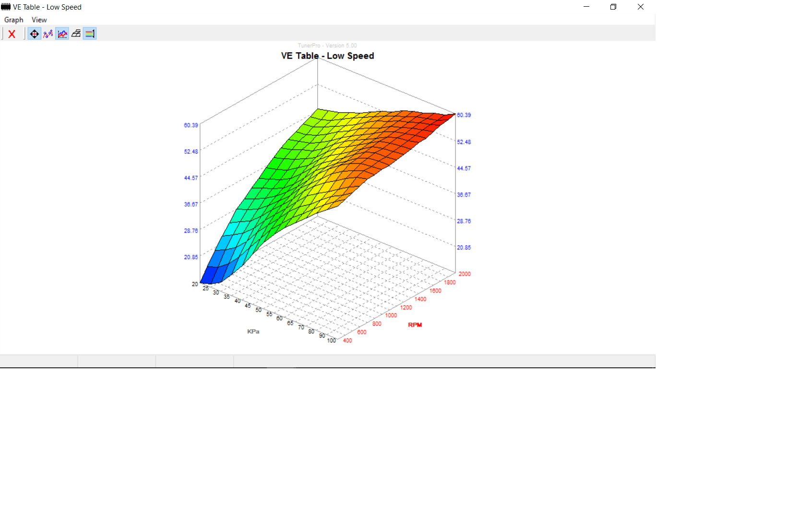Screen dimensions: 812x516
Task: Click the KPa axis label
Action: [x=253, y=331]
